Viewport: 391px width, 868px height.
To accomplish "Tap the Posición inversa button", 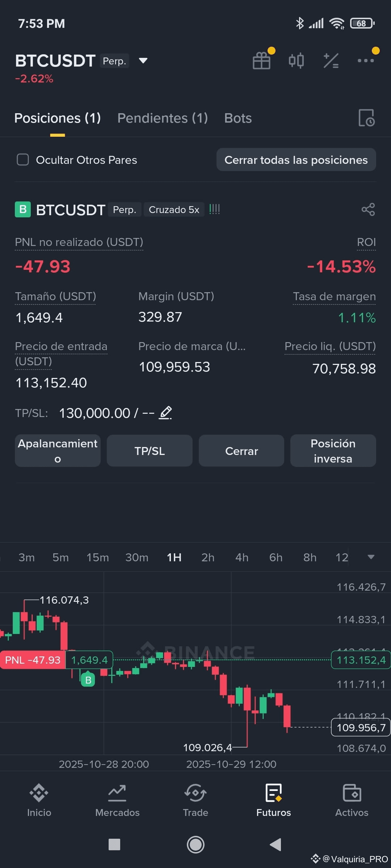I will coord(333,451).
